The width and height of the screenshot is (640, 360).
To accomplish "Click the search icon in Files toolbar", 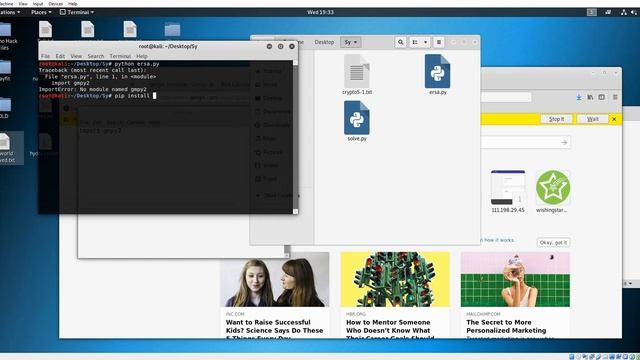I will tap(400, 42).
